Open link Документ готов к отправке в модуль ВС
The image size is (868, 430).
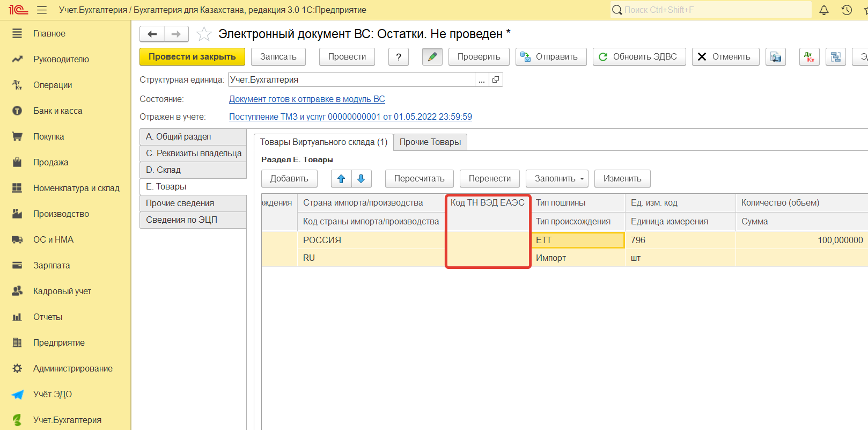click(x=307, y=99)
